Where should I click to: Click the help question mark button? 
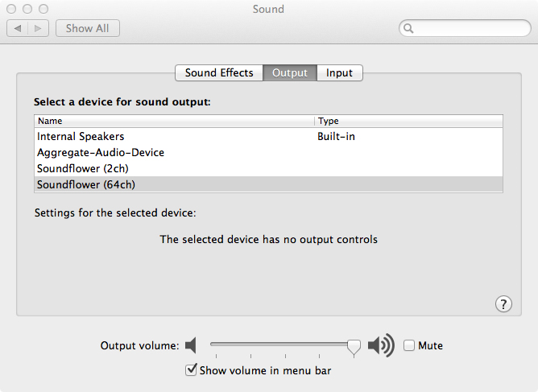(503, 303)
